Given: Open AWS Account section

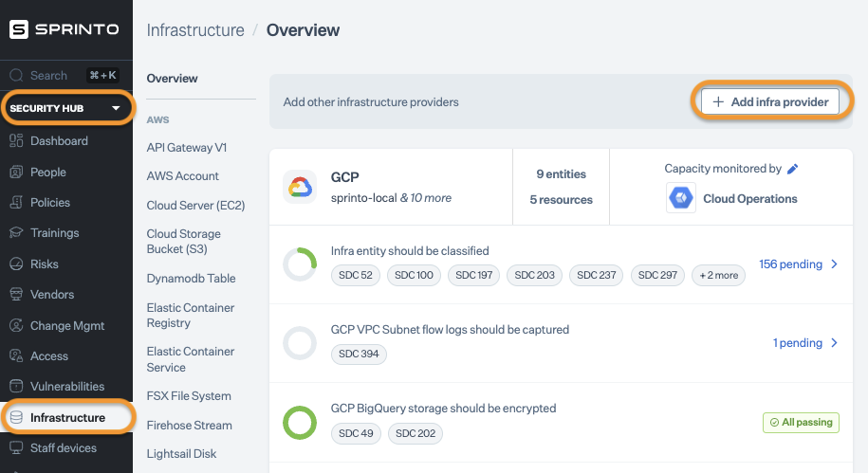Looking at the screenshot, I should pos(183,176).
